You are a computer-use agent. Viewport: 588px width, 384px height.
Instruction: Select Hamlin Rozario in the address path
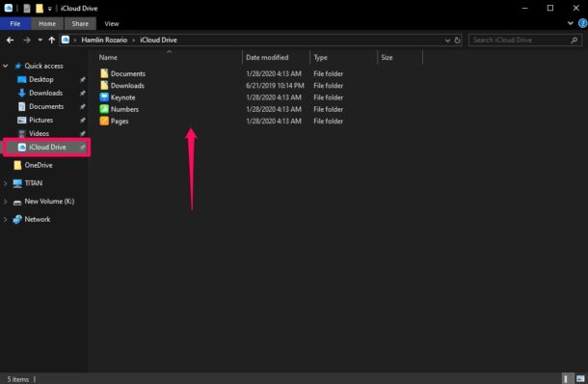click(x=104, y=40)
